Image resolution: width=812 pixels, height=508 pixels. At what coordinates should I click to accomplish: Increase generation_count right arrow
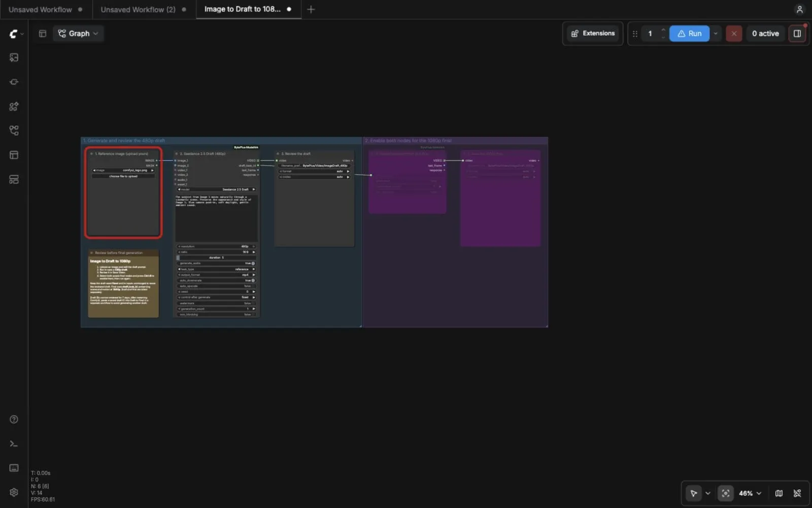254,309
